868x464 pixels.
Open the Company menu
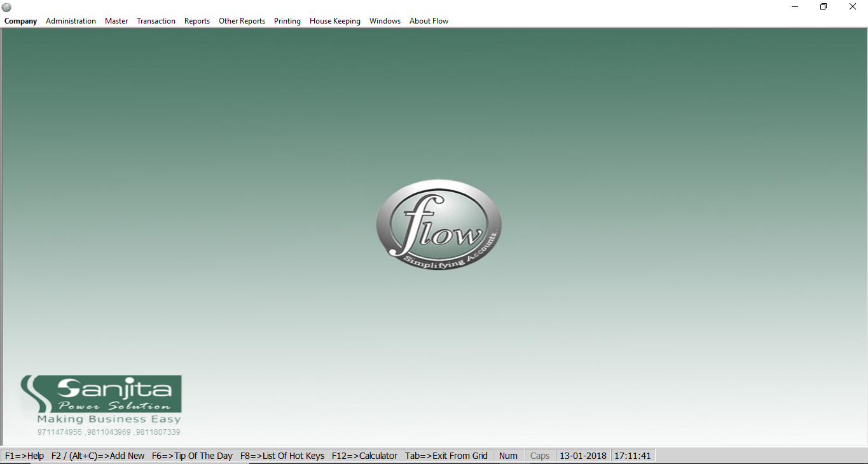tap(21, 21)
